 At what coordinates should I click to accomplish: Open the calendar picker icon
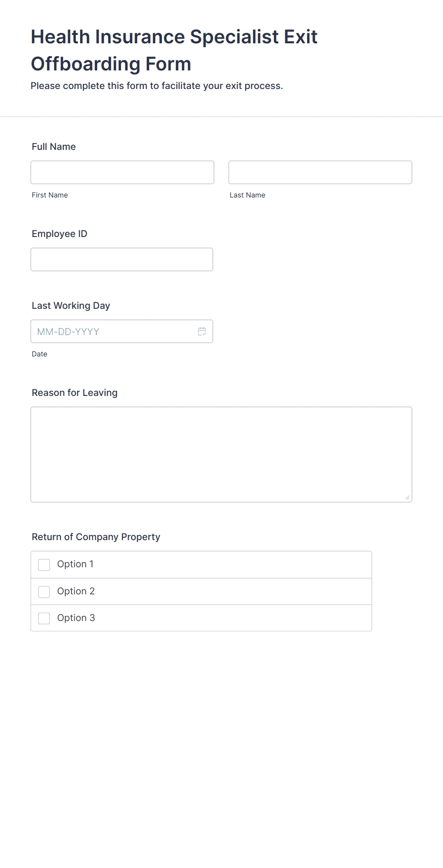coord(202,331)
